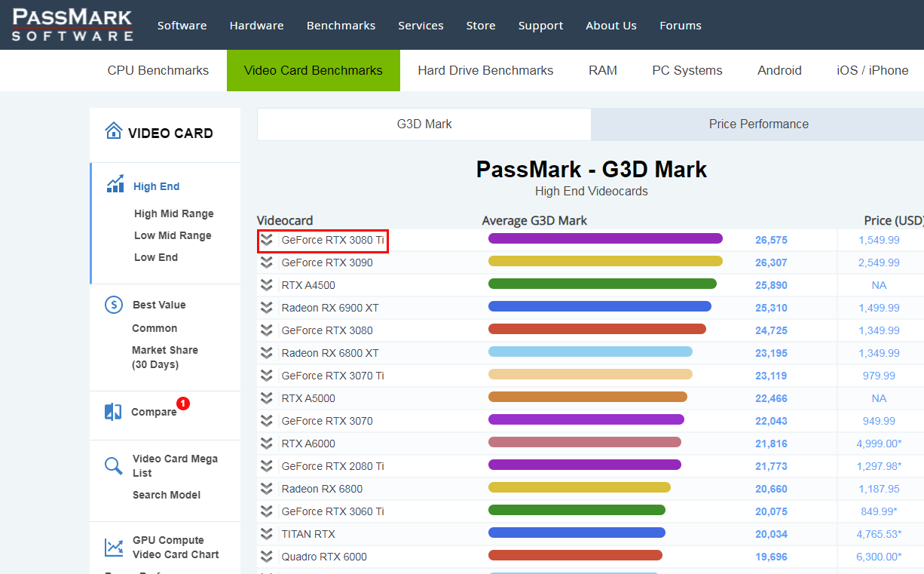Open the About Us menu
The height and width of the screenshot is (574, 924).
click(611, 26)
